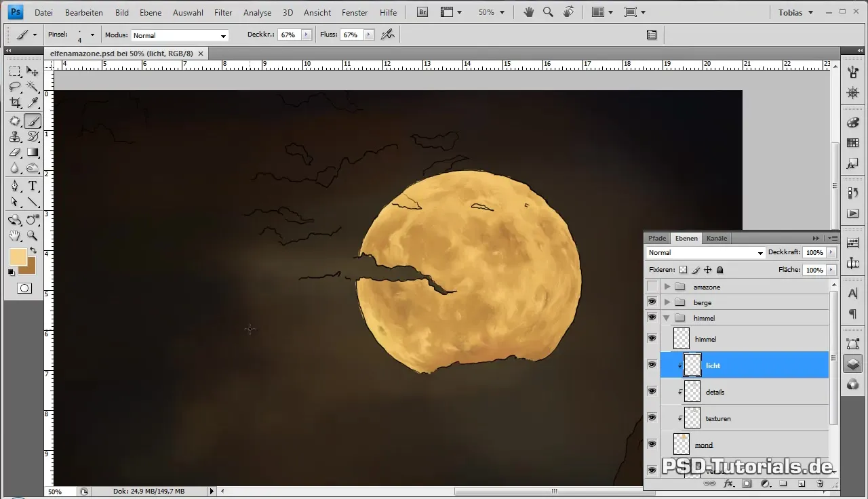The image size is (868, 499).
Task: Select the Pen tool
Action: coord(15,186)
